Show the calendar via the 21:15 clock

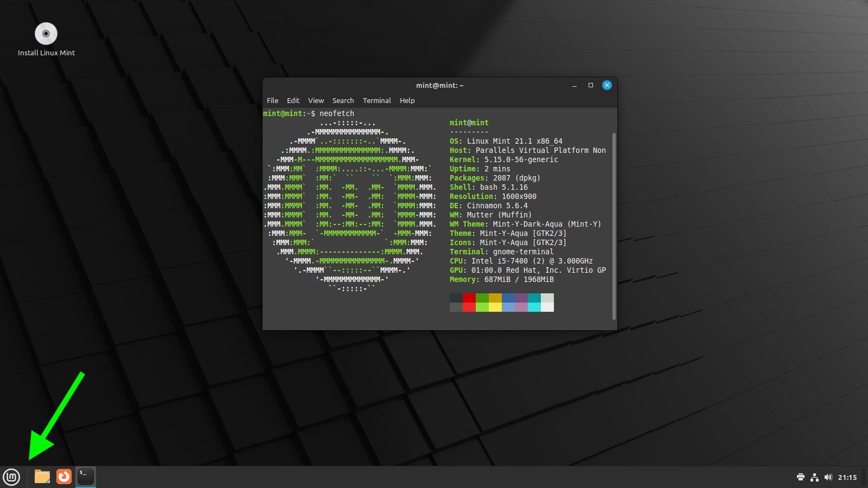pyautogui.click(x=847, y=477)
